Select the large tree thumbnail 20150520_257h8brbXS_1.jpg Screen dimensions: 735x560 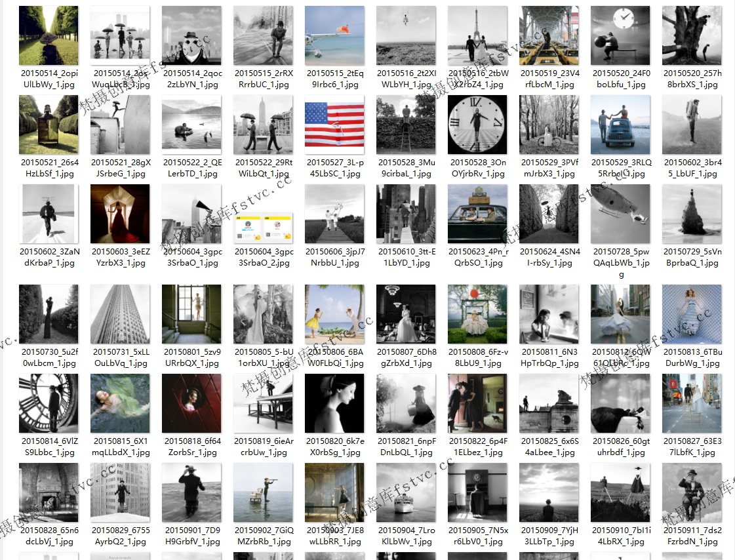click(692, 35)
